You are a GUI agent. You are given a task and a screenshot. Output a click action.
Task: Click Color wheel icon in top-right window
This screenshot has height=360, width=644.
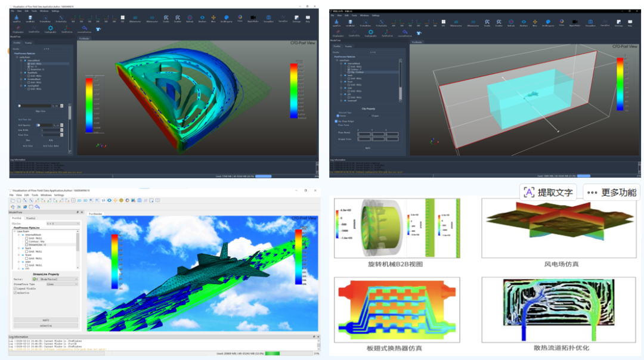coord(562,21)
